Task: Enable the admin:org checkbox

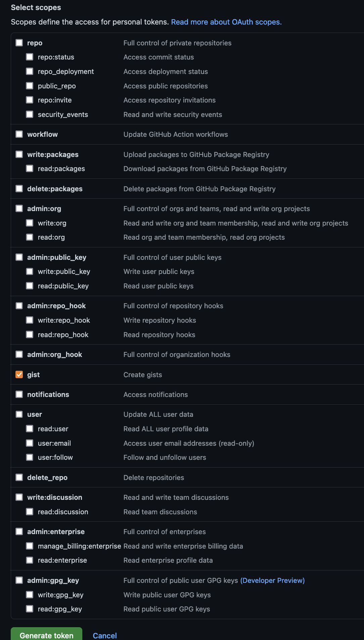Action: [19, 208]
